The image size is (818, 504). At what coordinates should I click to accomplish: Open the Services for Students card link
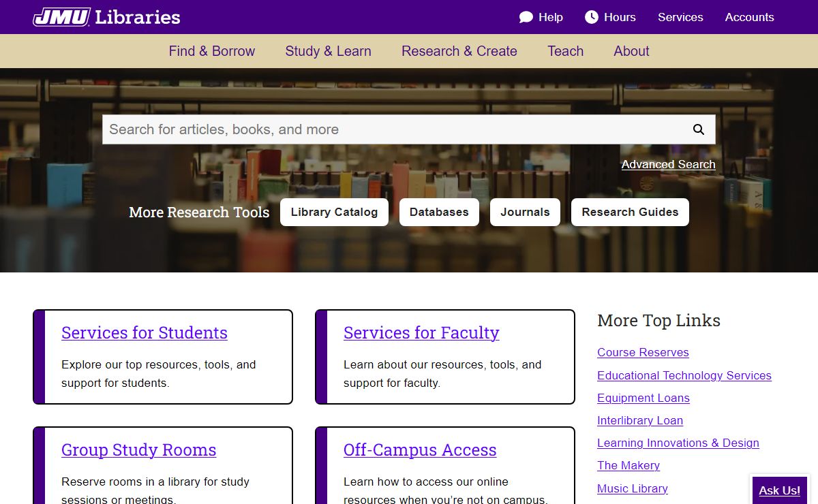coord(145,332)
